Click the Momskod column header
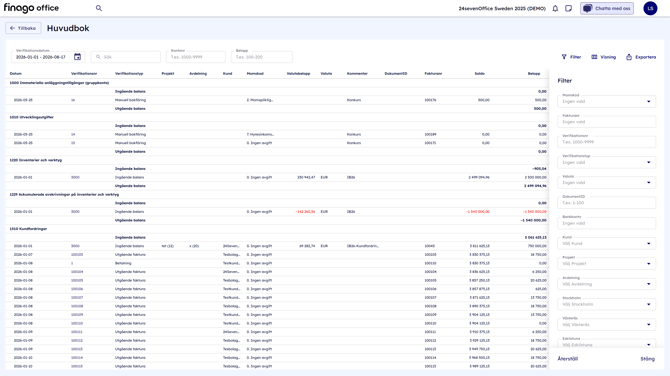Viewport: 670px width, 376px height. pos(255,73)
